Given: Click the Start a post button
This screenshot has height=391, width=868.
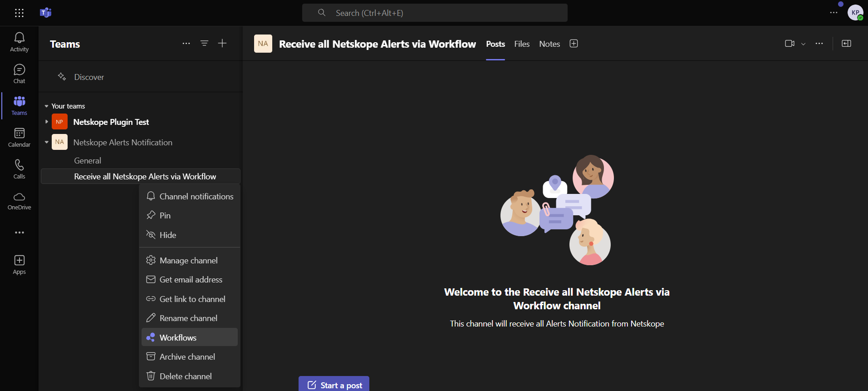Looking at the screenshot, I should point(334,384).
